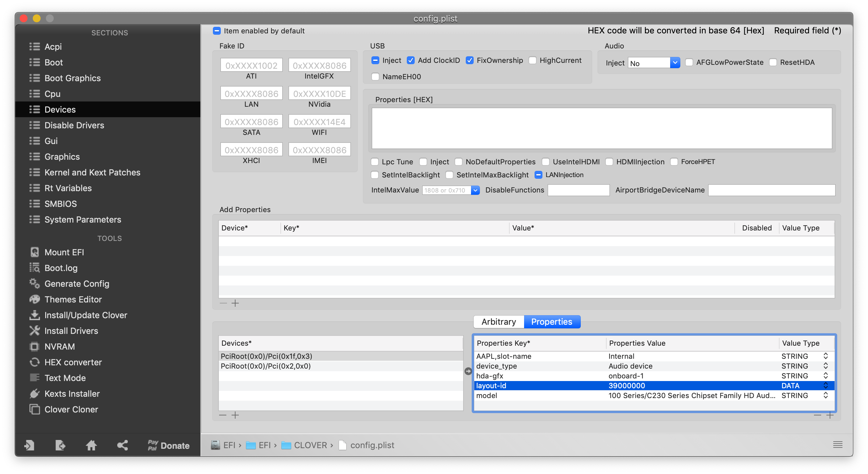868x474 pixels.
Task: Add a new device with plus button
Action: pos(235,415)
